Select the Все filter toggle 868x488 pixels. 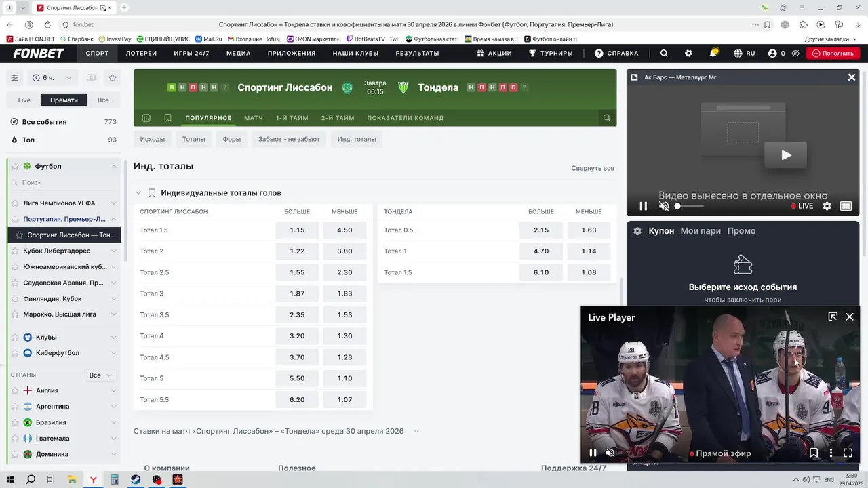click(x=103, y=100)
